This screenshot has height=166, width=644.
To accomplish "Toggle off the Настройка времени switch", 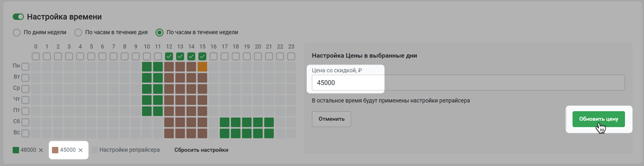I will (x=18, y=17).
